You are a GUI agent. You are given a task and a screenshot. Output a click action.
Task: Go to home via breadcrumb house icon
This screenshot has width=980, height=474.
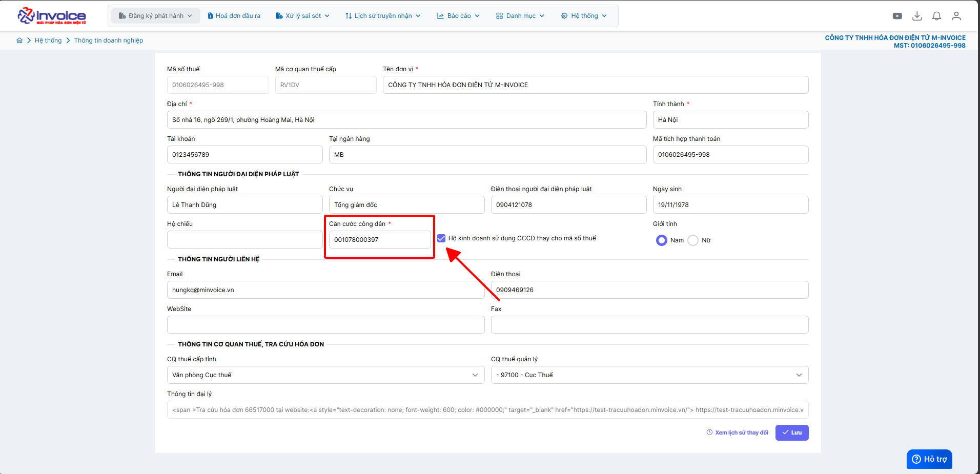click(19, 40)
